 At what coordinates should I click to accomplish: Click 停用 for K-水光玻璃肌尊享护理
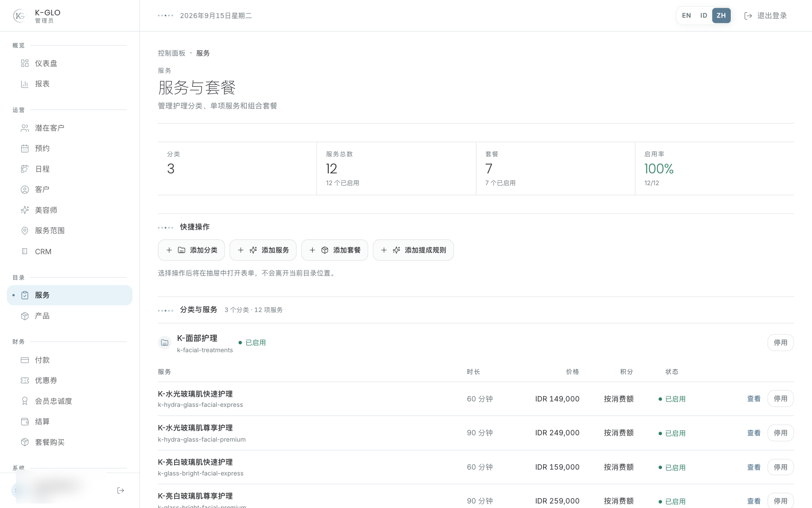tap(780, 433)
